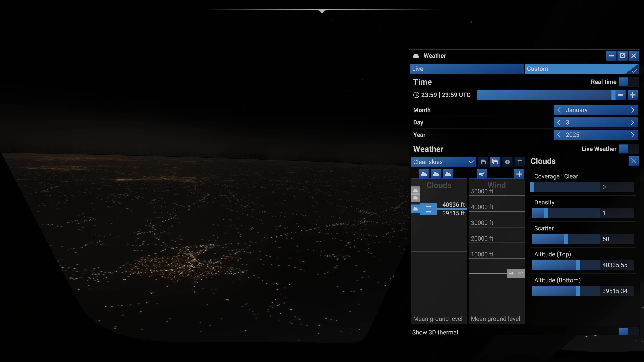Click the Scatter slider track
The width and height of the screenshot is (644, 362).
(566, 239)
